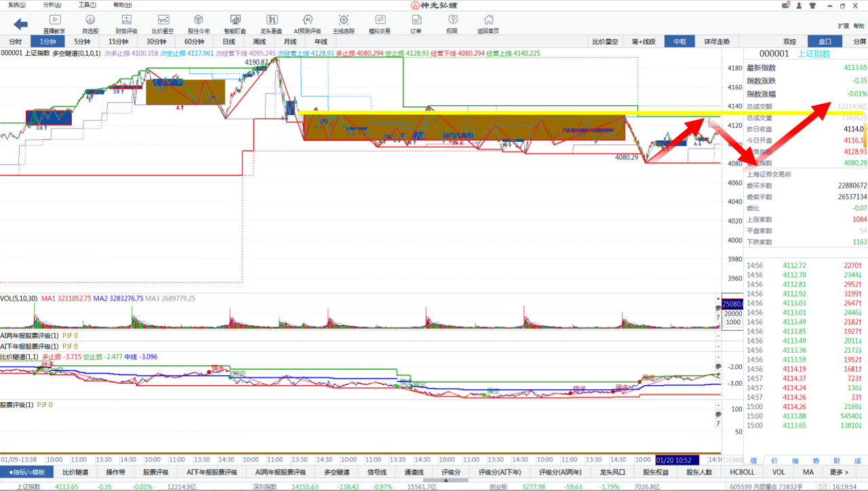Open the 分析(A) menu
This screenshot has width=868, height=491.
pos(52,5)
